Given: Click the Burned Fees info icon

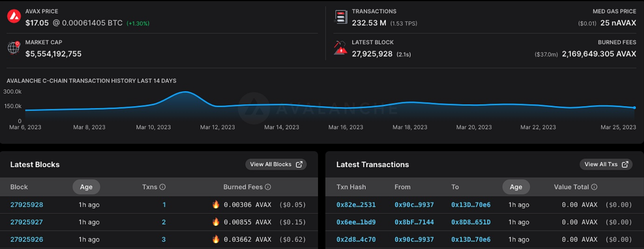Looking at the screenshot, I should [268, 187].
